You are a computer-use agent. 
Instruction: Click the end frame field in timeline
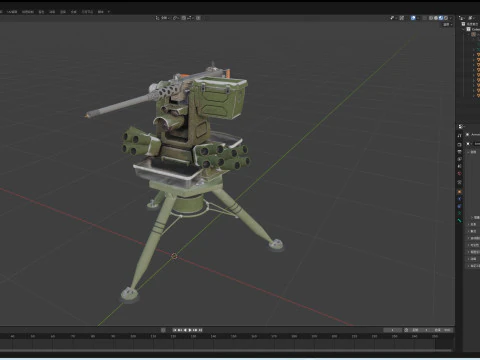point(443,330)
